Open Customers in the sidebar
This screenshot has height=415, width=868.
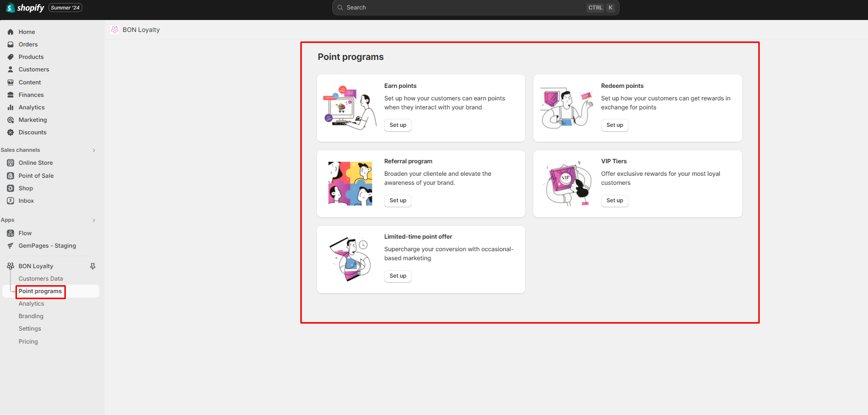(x=34, y=69)
